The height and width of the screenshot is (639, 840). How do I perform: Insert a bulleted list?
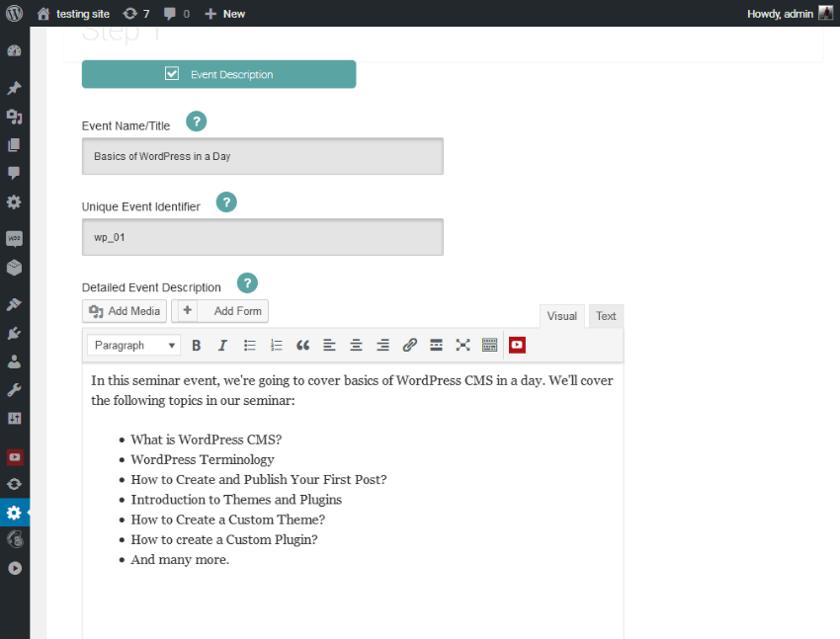[x=250, y=346]
